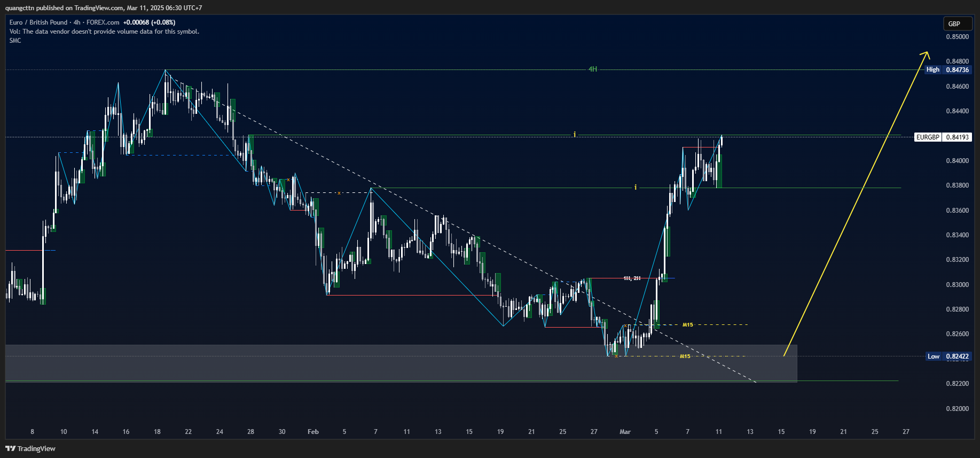Click the Vol indicator message text
Viewport: 980px width, 458px height.
point(104,32)
